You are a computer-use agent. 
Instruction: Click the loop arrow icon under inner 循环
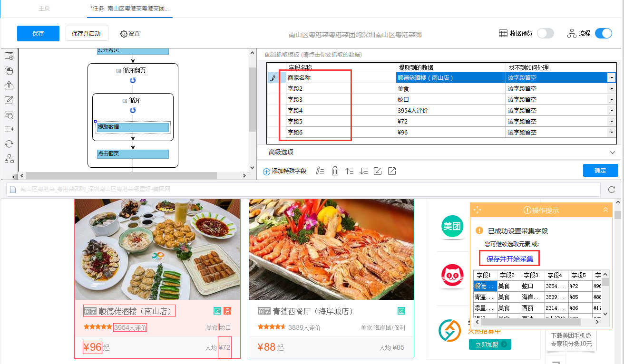(133, 110)
